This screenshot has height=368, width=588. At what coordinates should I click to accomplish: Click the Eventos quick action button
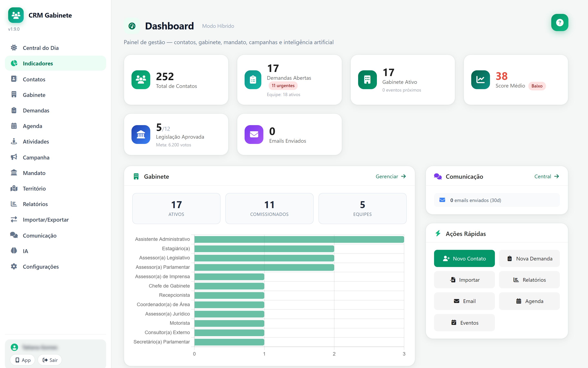(x=464, y=323)
